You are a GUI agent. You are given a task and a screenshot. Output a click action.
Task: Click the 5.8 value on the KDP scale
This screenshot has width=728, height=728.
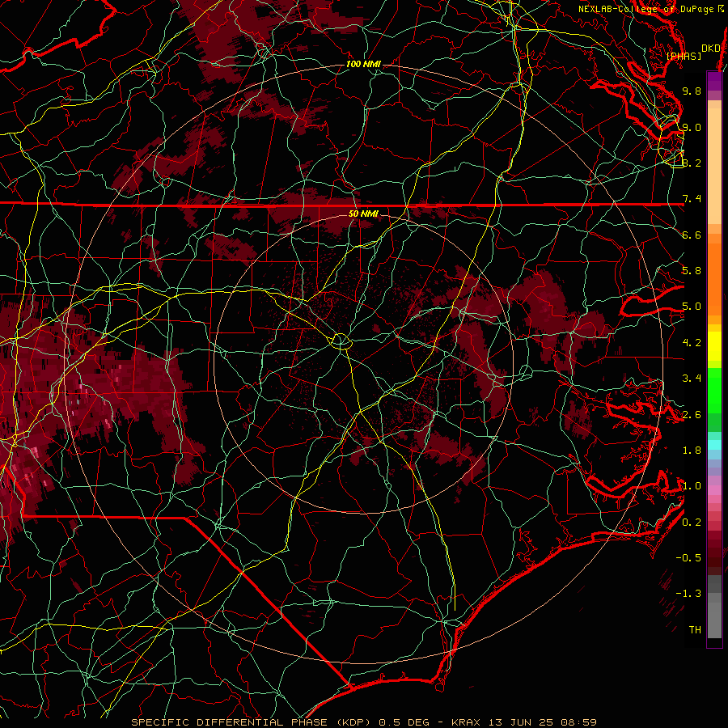tap(692, 271)
